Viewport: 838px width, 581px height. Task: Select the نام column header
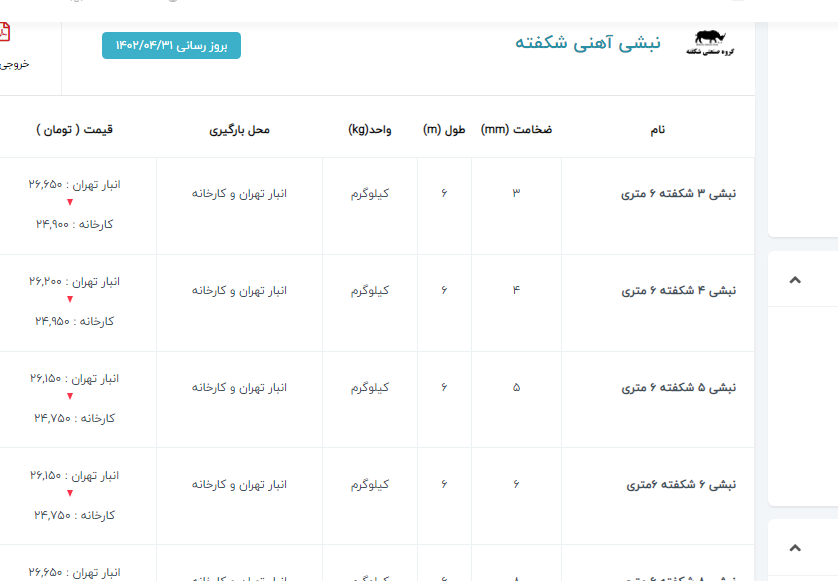657,130
